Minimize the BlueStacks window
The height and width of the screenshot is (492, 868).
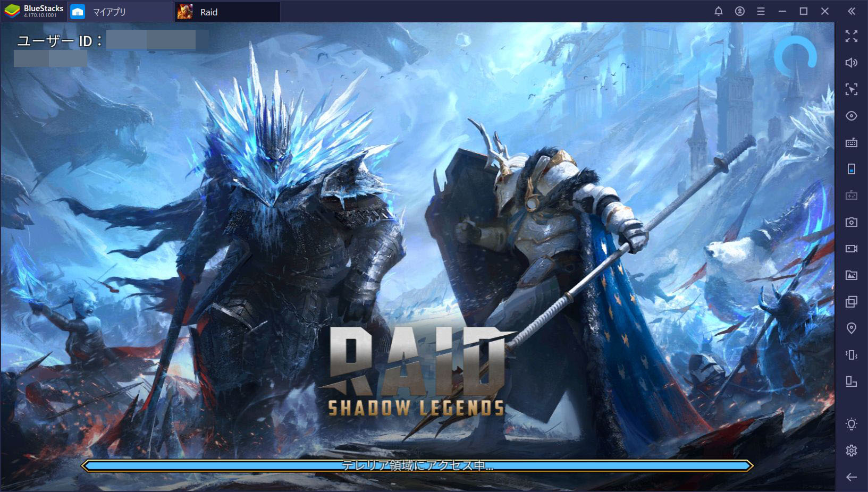[x=782, y=11]
